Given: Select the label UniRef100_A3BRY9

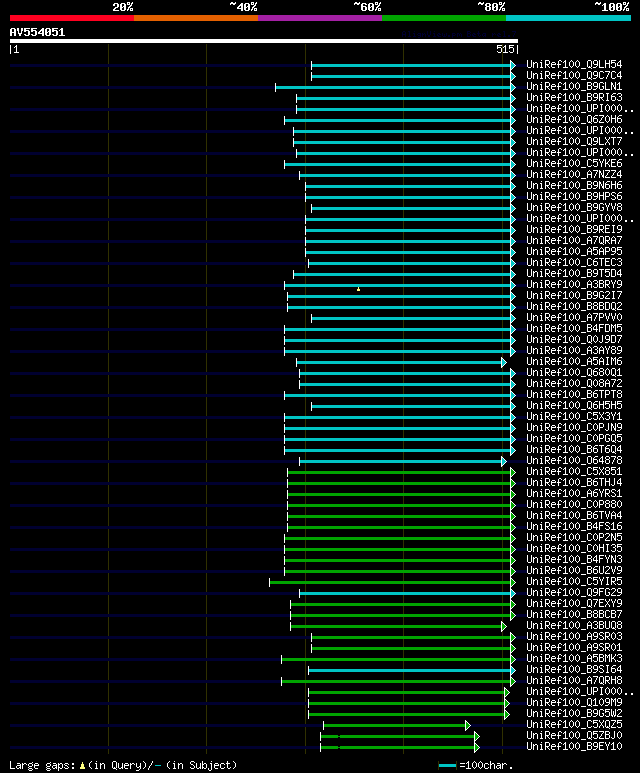Looking at the screenshot, I should tap(574, 284).
